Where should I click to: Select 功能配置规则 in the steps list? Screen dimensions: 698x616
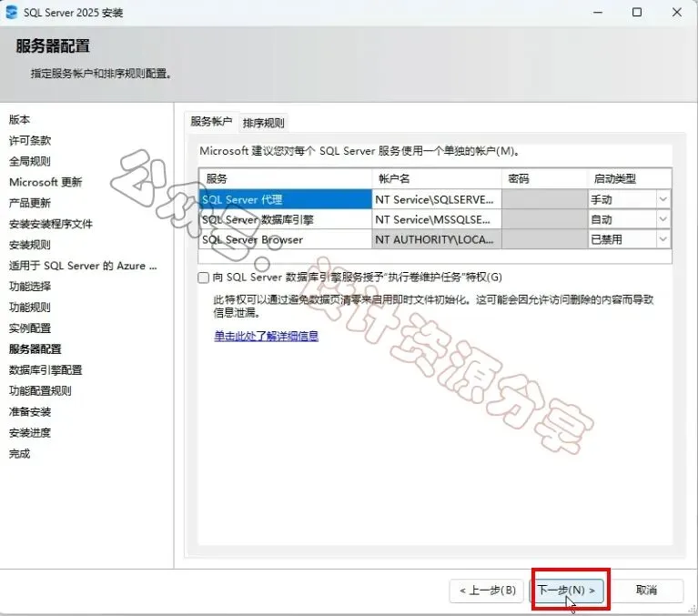[x=40, y=390]
